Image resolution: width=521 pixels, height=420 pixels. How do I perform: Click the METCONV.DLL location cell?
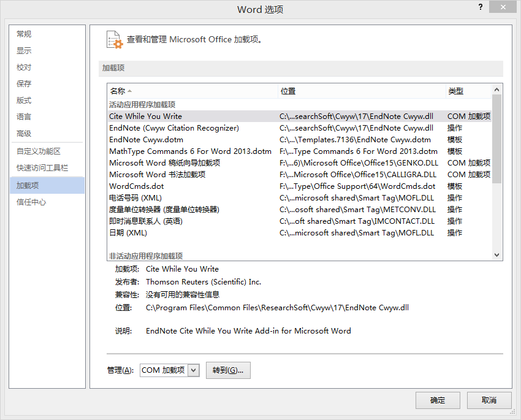coord(357,209)
